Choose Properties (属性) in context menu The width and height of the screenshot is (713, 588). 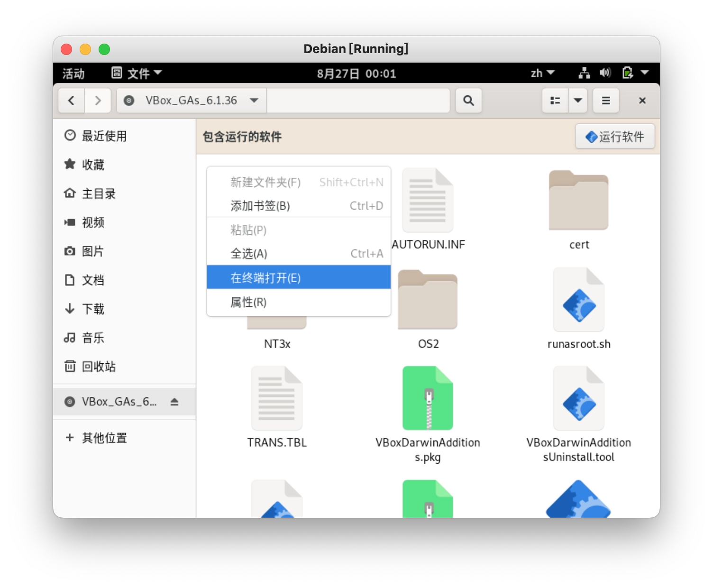click(x=299, y=302)
